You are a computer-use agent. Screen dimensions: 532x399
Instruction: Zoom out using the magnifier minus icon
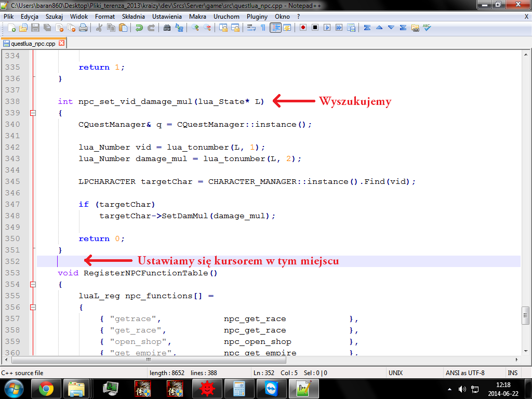pos(207,28)
